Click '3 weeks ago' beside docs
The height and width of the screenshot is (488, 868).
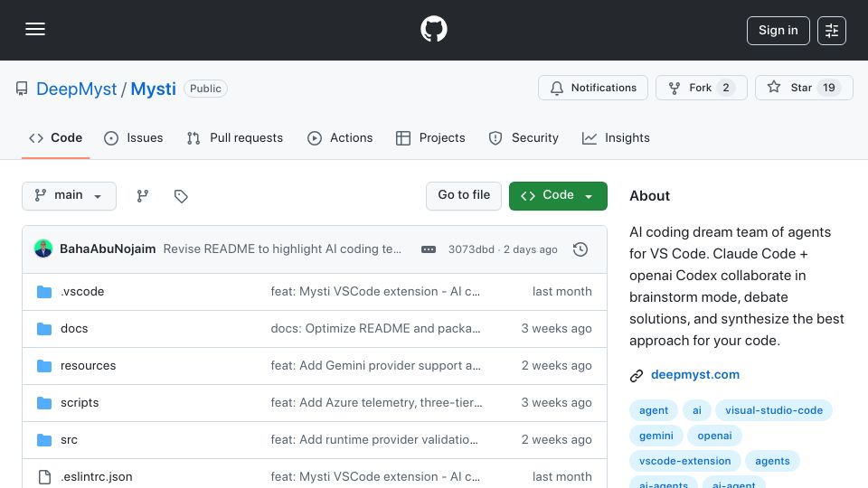tap(556, 329)
